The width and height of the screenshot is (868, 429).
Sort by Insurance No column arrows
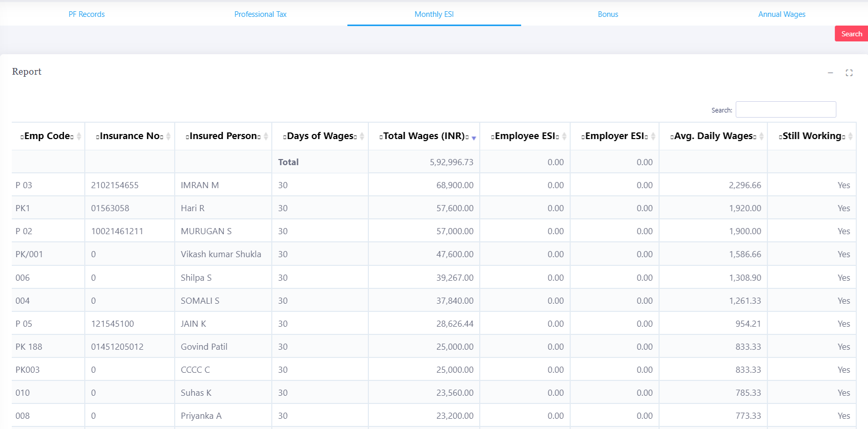(168, 136)
